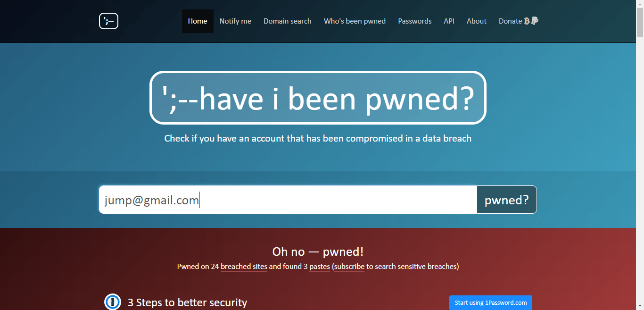Click the 1Password keyhole logo icon
644x310 pixels.
click(113, 302)
